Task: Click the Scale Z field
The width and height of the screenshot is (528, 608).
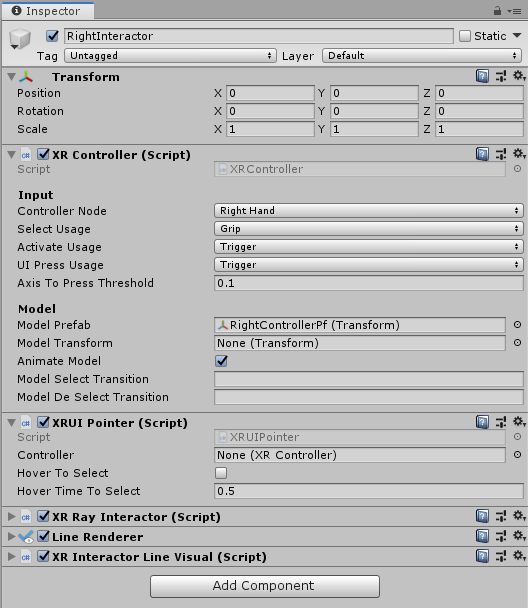Action: coord(479,129)
